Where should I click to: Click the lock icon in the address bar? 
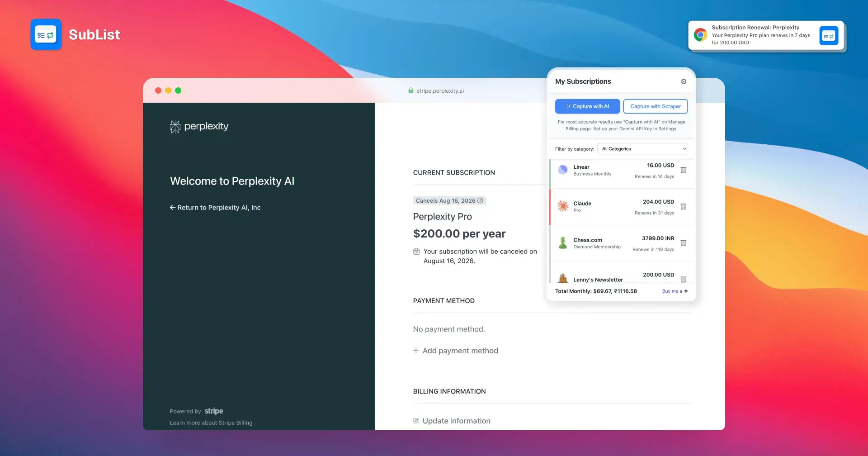pos(411,90)
